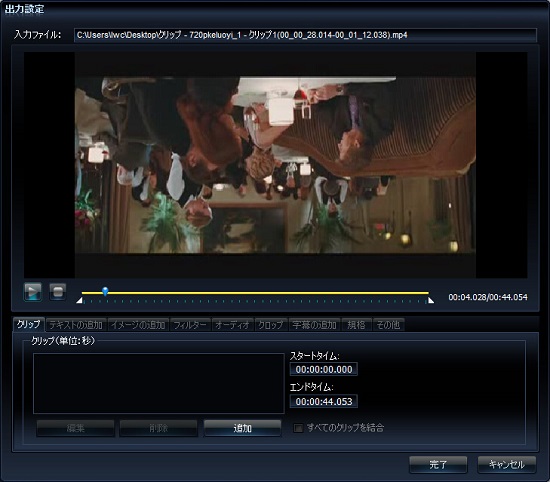Click the 00:04.028/00:44.054 time readout
This screenshot has height=482, width=550.
pyautogui.click(x=488, y=297)
